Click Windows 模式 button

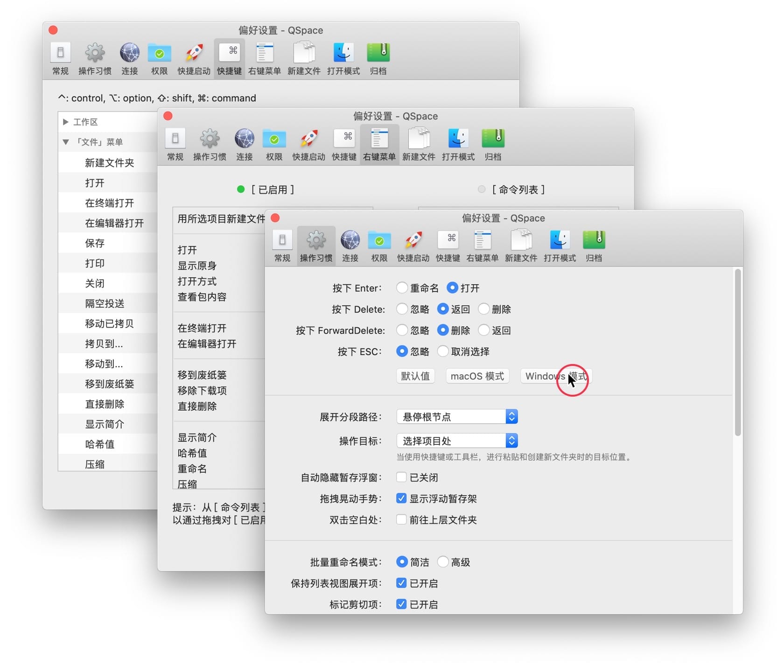pyautogui.click(x=556, y=376)
